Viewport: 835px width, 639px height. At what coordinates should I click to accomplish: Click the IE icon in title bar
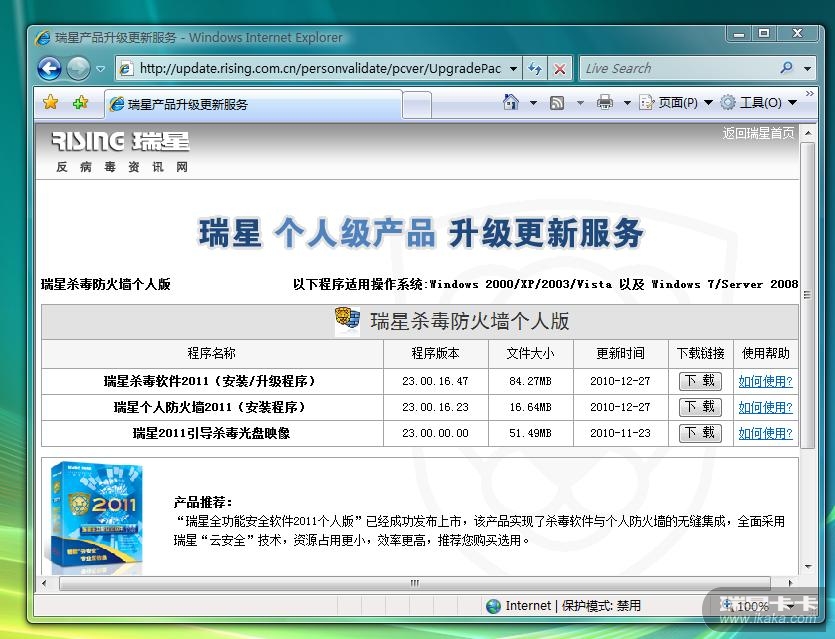43,38
